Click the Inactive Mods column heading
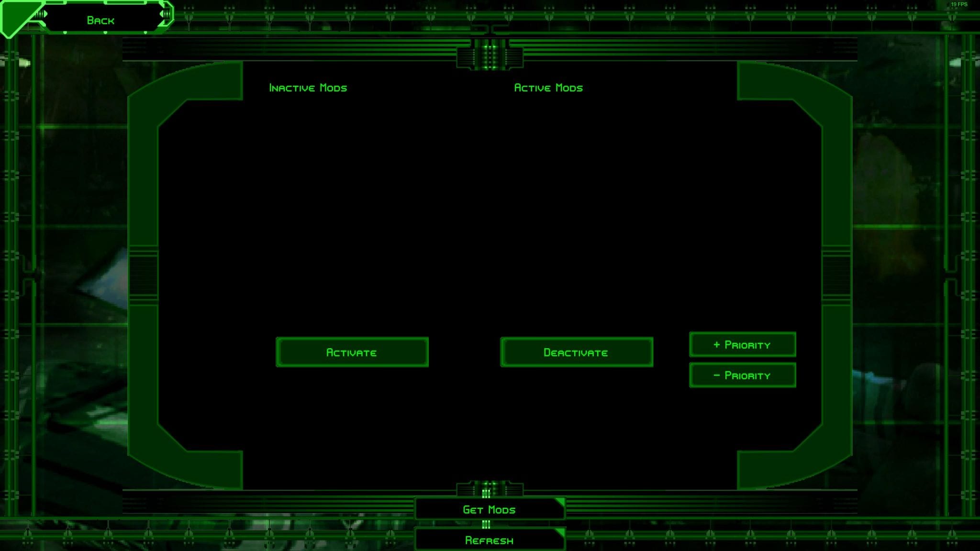Viewport: 980px width, 551px height. tap(308, 88)
